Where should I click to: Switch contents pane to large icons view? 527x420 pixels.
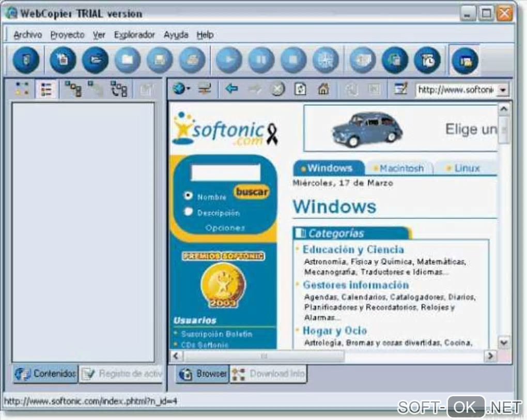(22, 89)
